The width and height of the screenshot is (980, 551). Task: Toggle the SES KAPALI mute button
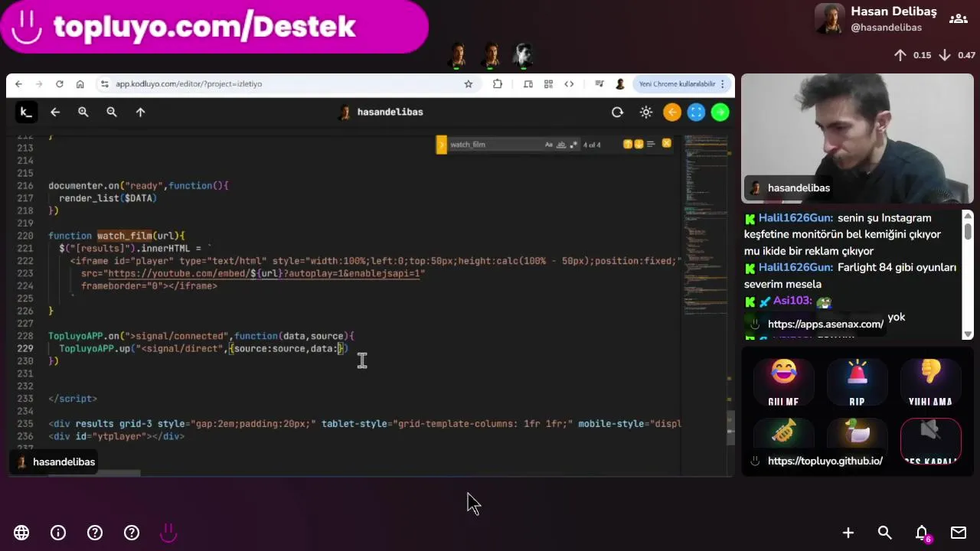(x=930, y=442)
